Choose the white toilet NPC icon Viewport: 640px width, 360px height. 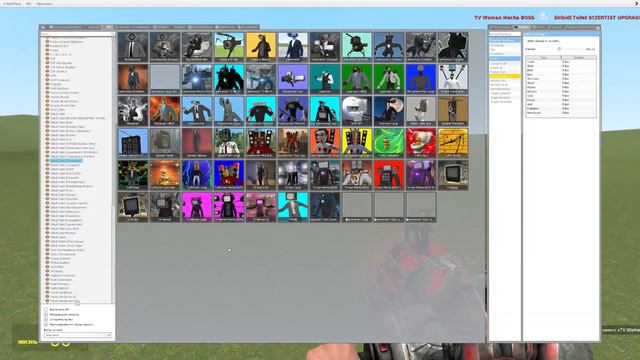point(420,111)
